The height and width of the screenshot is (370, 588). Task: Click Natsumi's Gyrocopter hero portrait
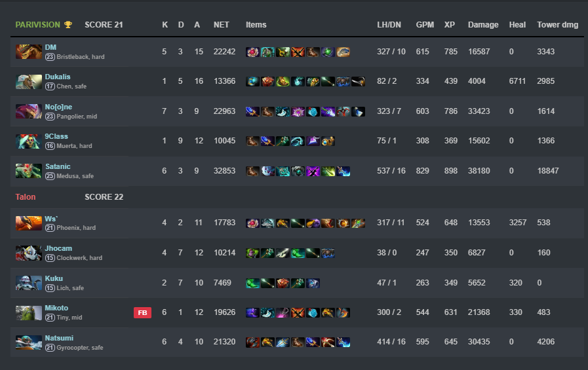pos(28,342)
